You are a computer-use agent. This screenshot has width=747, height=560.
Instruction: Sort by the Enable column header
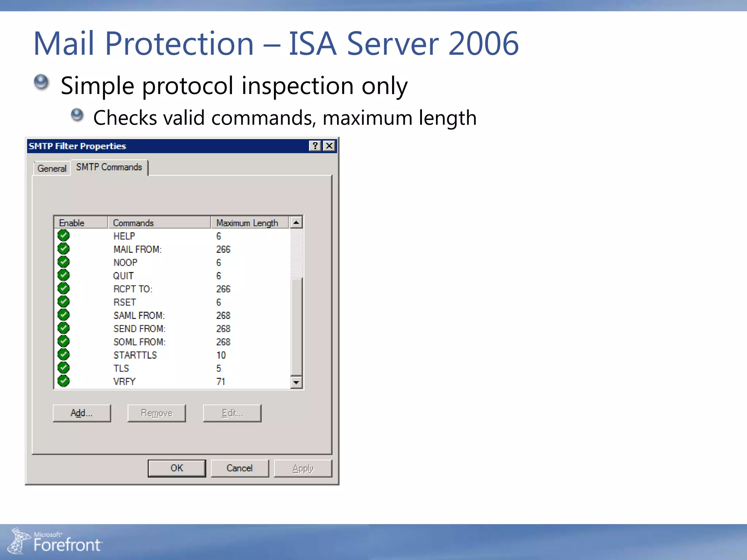point(81,222)
